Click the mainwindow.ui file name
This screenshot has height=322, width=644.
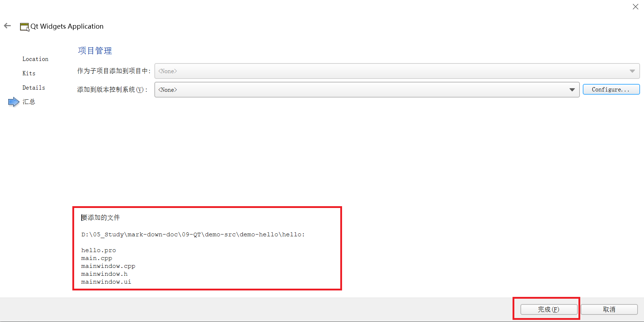tap(106, 282)
